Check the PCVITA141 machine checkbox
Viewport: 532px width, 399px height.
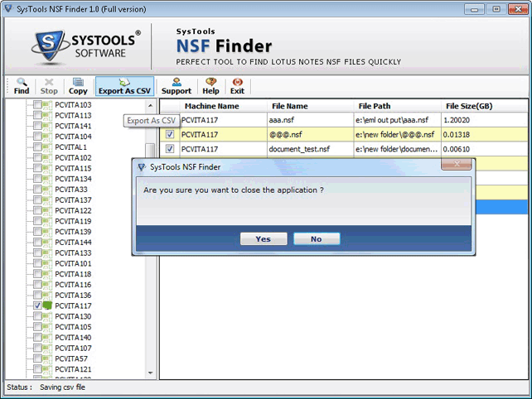point(37,126)
